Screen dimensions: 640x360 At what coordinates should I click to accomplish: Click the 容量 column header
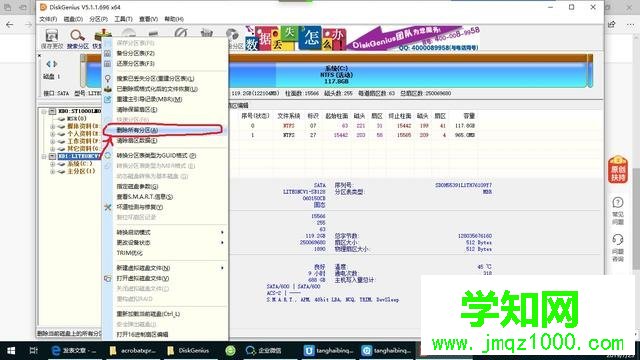pos(469,116)
